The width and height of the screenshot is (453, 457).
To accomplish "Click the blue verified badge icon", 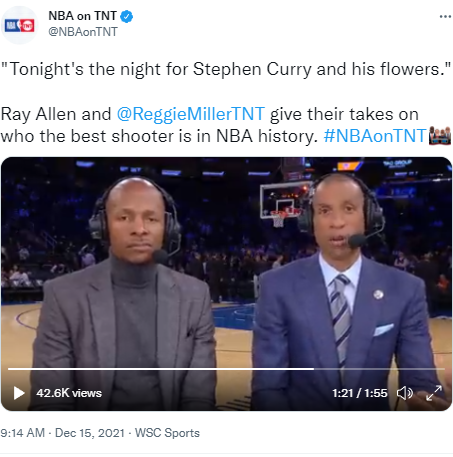I will coord(127,16).
